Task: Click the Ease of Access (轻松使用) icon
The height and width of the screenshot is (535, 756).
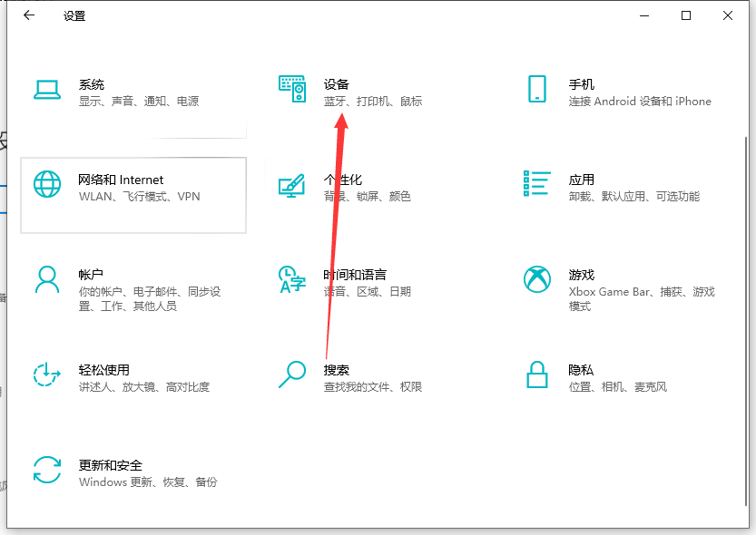Action: click(x=47, y=374)
